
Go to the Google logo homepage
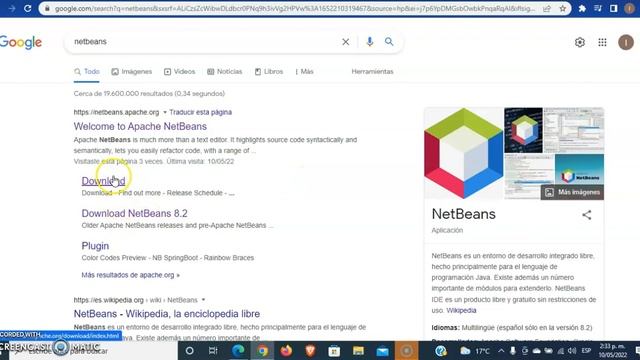(21, 42)
